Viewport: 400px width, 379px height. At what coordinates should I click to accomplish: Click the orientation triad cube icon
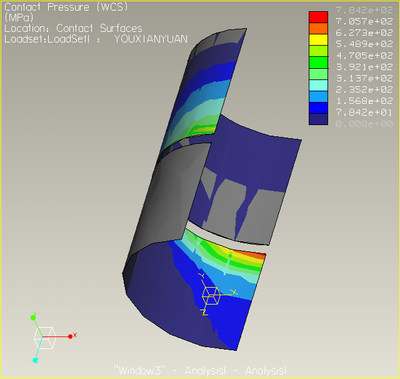tap(44, 338)
